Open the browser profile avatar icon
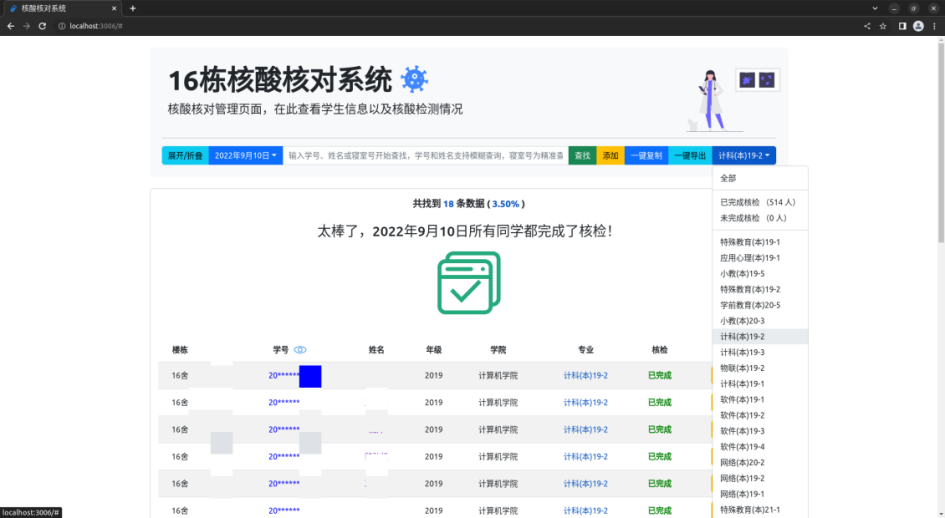Viewport: 945px width, 518px height. click(918, 25)
